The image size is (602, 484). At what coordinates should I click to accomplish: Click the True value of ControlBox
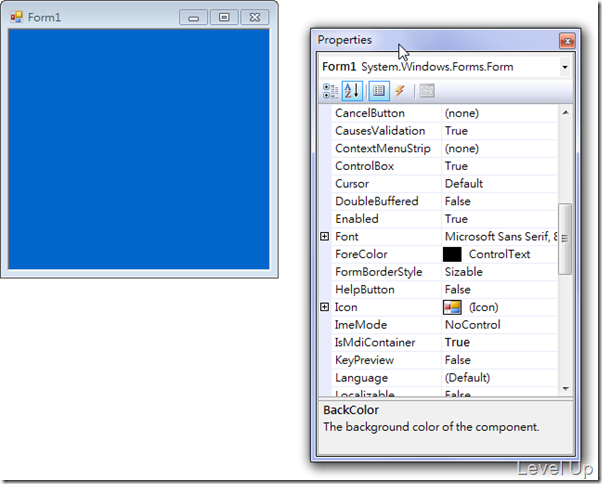tap(456, 166)
